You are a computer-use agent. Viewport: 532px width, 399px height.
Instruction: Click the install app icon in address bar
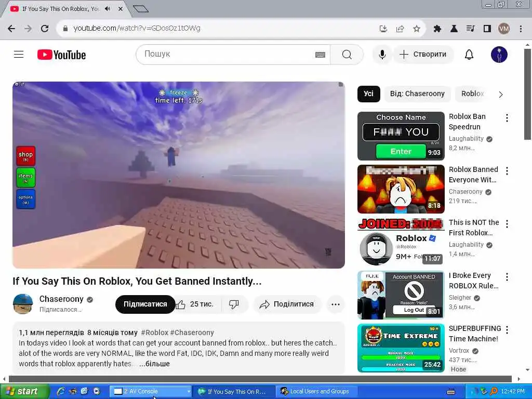click(x=383, y=29)
